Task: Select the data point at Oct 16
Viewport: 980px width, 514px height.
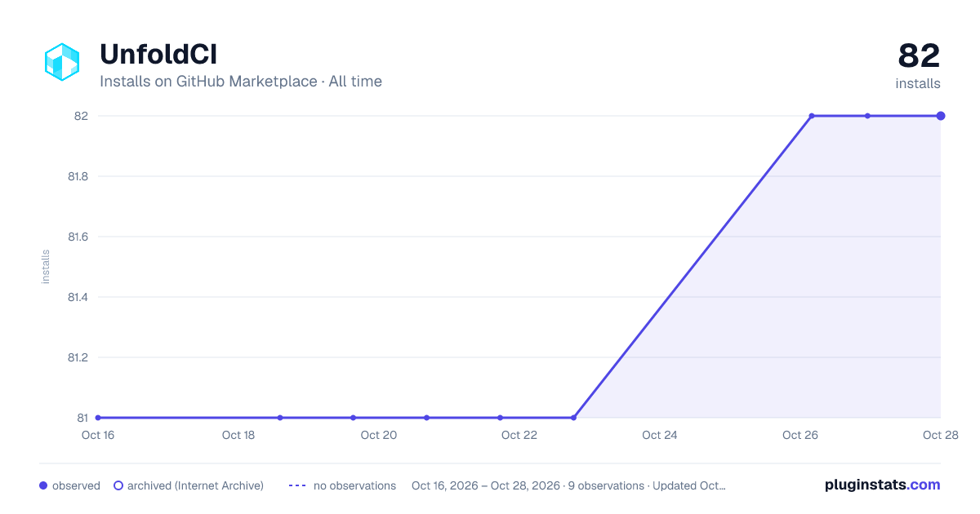Action: [x=98, y=418]
